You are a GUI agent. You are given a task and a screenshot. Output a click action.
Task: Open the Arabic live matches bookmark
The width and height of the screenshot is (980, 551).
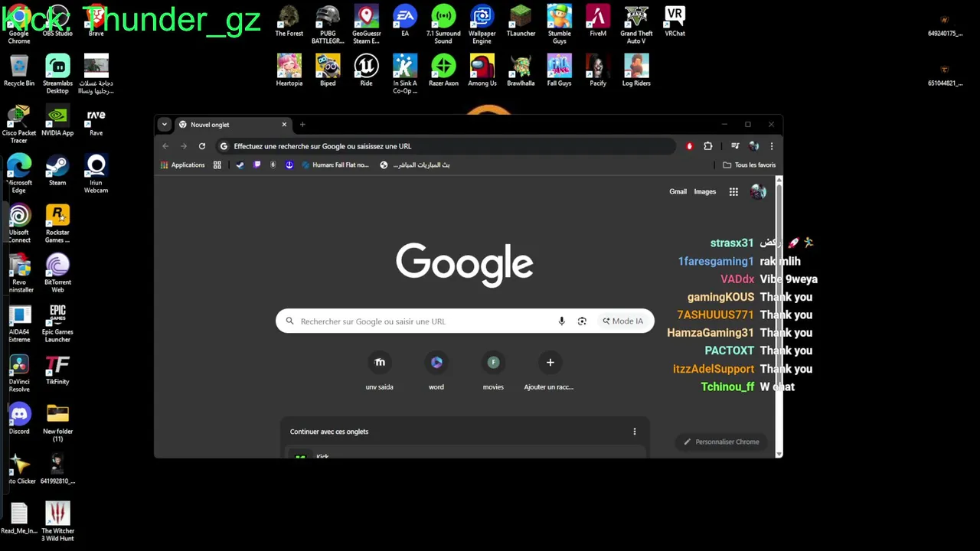pos(415,165)
